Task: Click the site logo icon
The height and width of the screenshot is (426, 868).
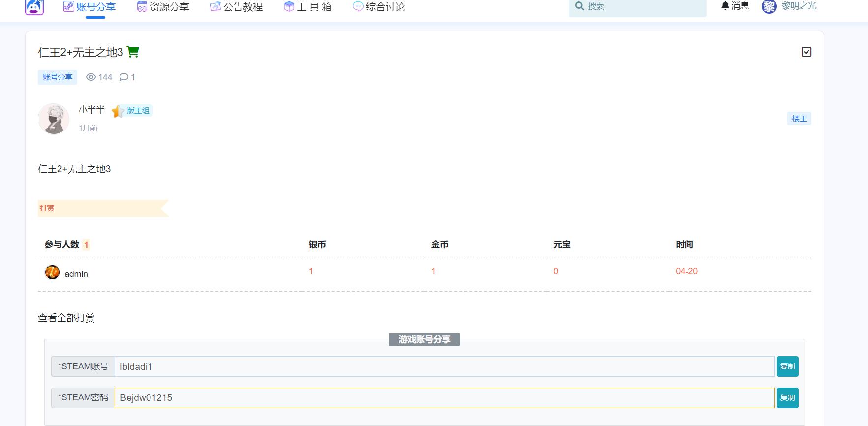Action: [x=34, y=7]
